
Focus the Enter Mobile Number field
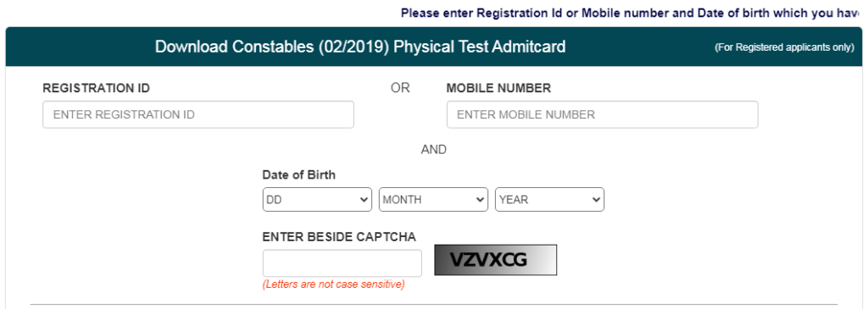click(603, 114)
